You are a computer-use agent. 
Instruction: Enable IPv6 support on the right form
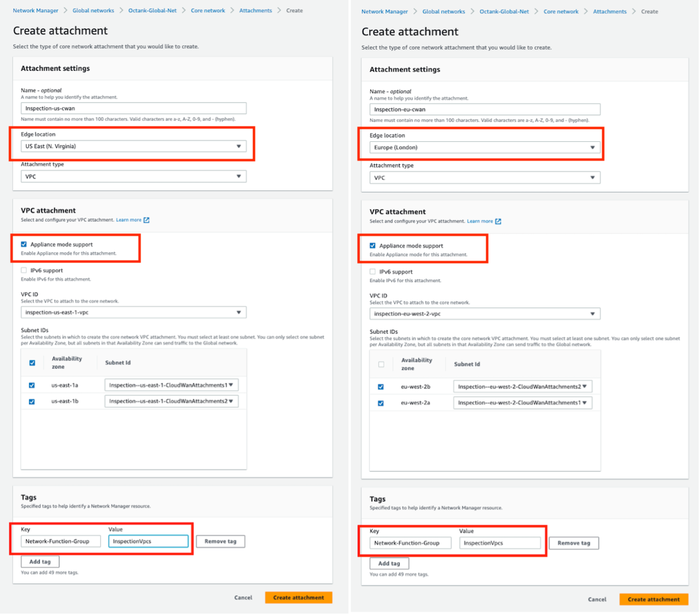372,271
